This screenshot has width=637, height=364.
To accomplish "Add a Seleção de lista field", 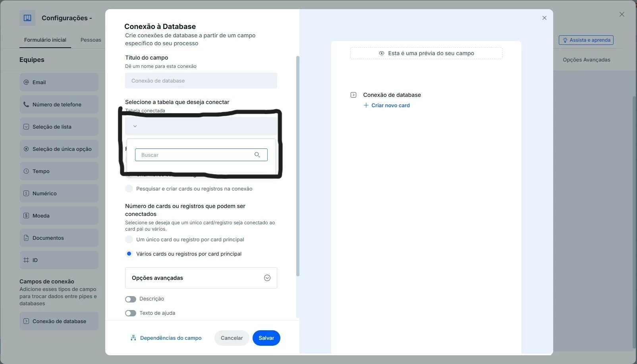I will pos(59,127).
